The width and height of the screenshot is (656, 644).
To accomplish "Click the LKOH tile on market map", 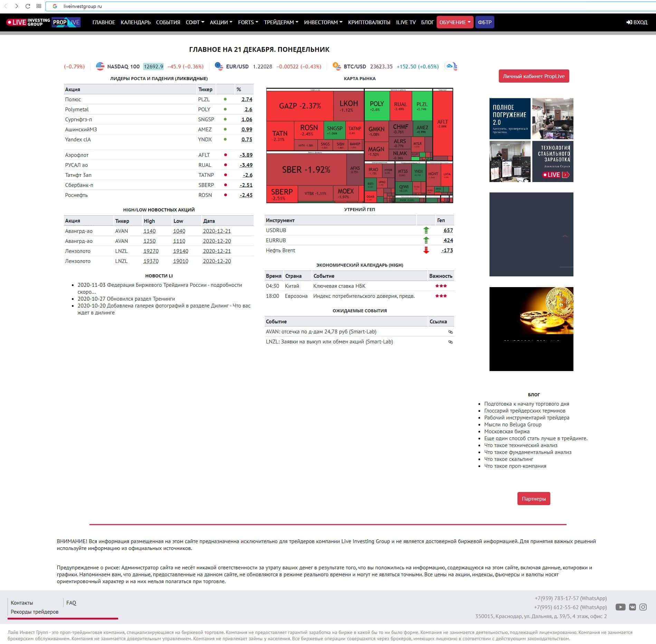I will click(x=349, y=106).
